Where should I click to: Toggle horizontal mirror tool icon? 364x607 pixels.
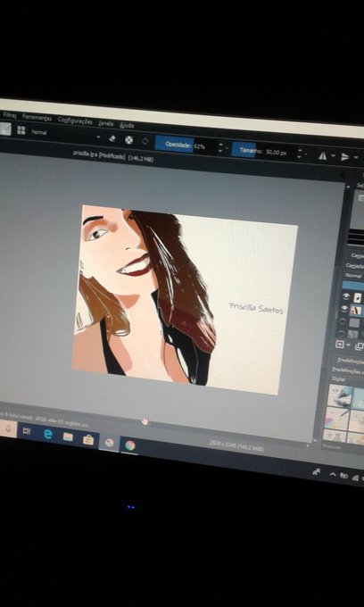322,155
